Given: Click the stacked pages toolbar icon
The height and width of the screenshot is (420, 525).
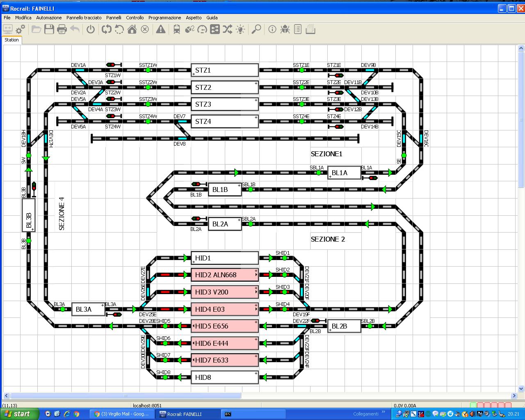Looking at the screenshot, I should [x=310, y=29].
